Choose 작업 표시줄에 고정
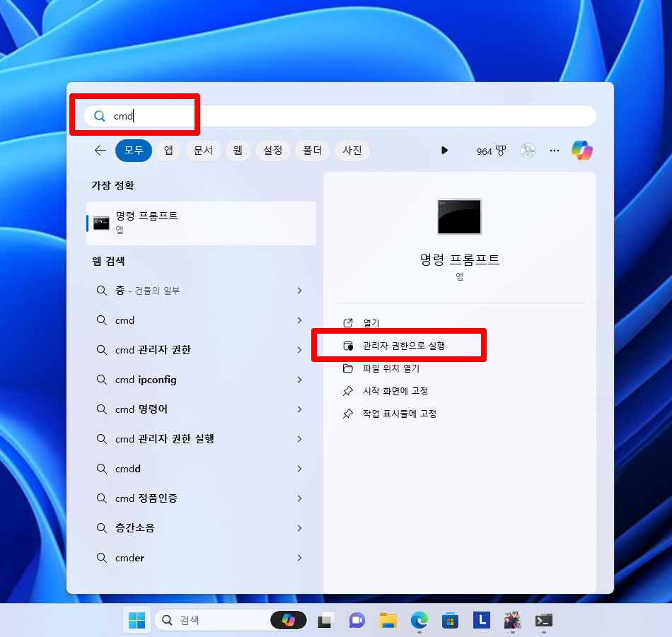 coord(400,414)
